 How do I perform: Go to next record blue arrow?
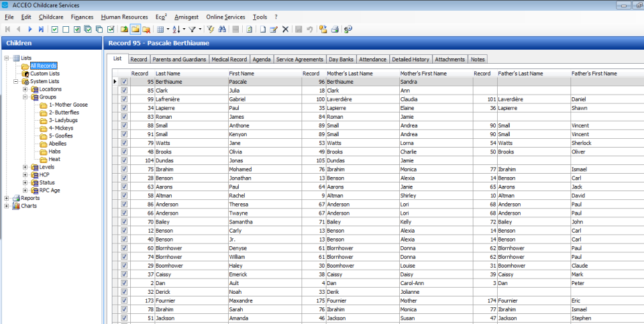[x=30, y=29]
